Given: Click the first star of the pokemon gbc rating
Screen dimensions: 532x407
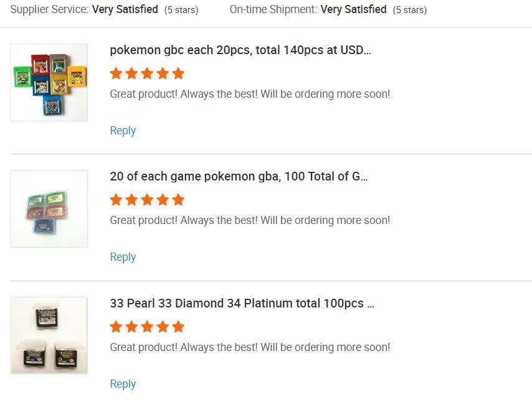Looking at the screenshot, I should click(x=116, y=73).
